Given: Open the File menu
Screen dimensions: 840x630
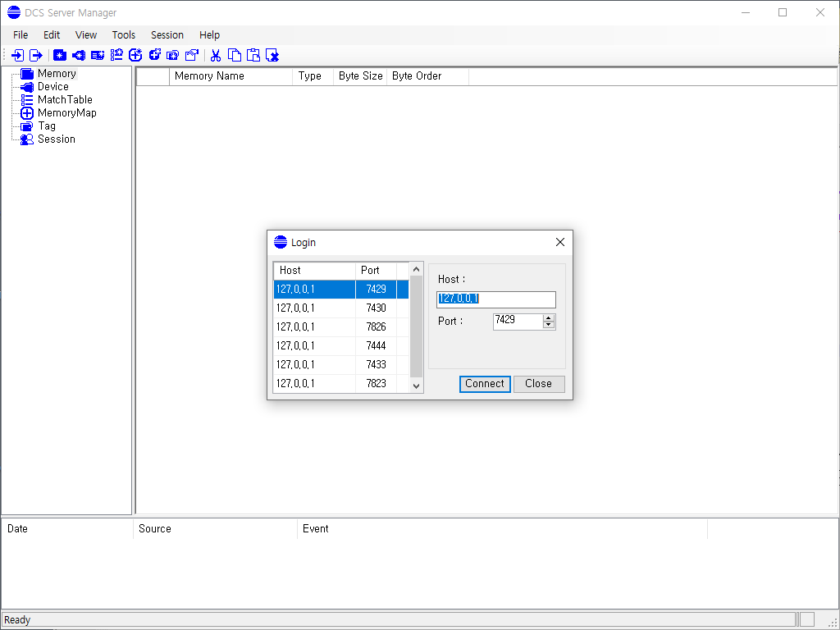Looking at the screenshot, I should point(21,34).
